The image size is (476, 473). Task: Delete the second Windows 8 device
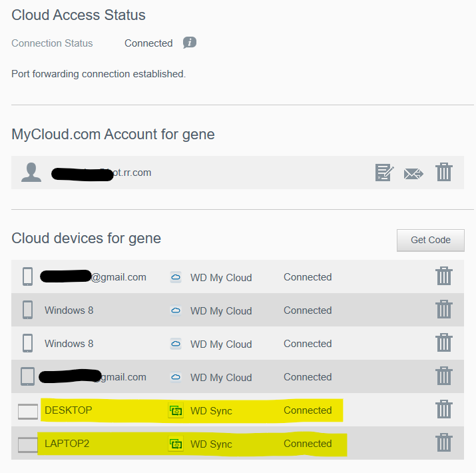(444, 343)
